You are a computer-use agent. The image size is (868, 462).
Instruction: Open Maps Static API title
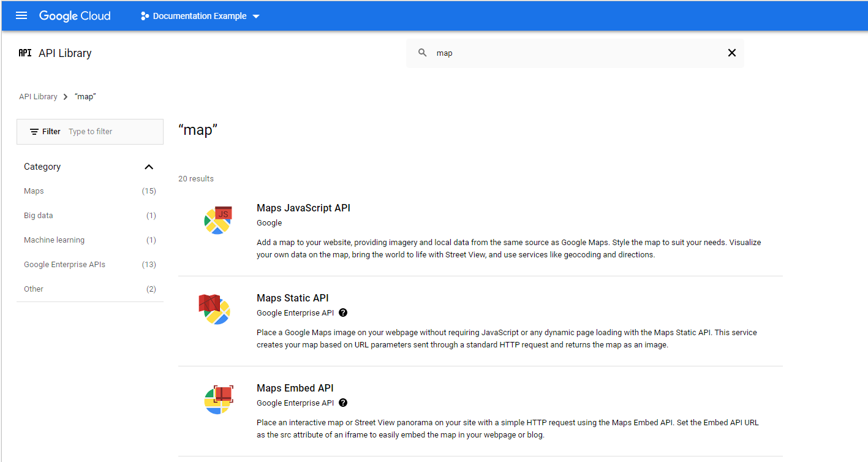292,298
